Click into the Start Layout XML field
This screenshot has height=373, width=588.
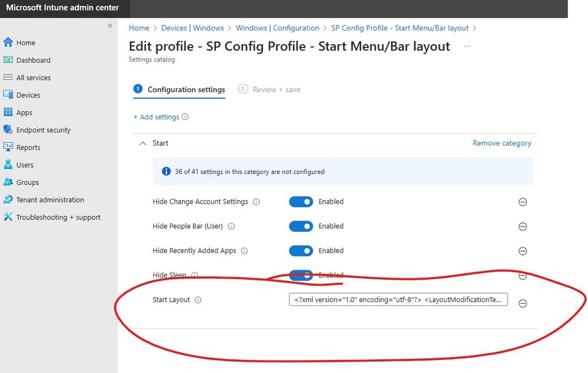coord(398,299)
